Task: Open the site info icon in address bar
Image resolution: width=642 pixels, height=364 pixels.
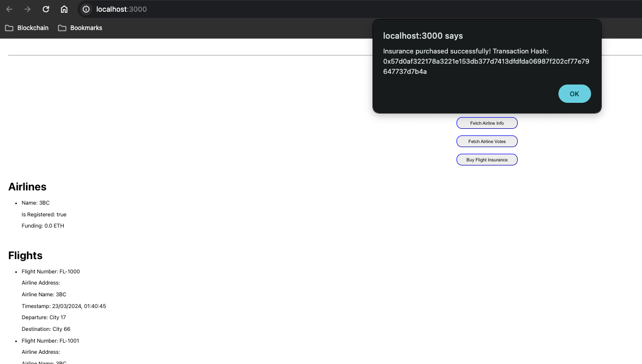Action: tap(86, 9)
